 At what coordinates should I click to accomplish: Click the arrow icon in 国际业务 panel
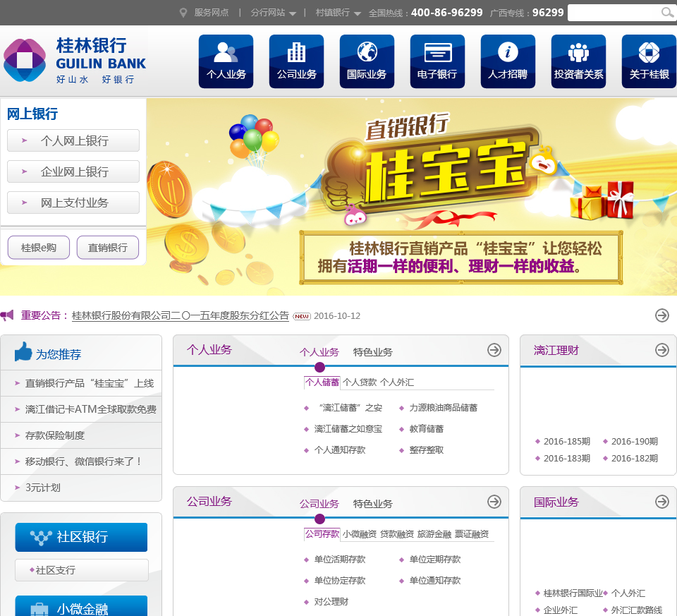[662, 502]
